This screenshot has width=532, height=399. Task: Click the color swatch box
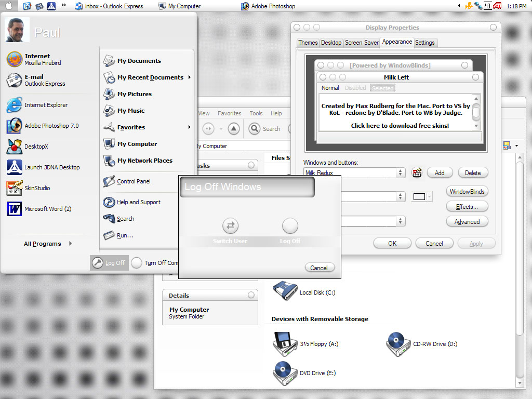[x=419, y=197]
